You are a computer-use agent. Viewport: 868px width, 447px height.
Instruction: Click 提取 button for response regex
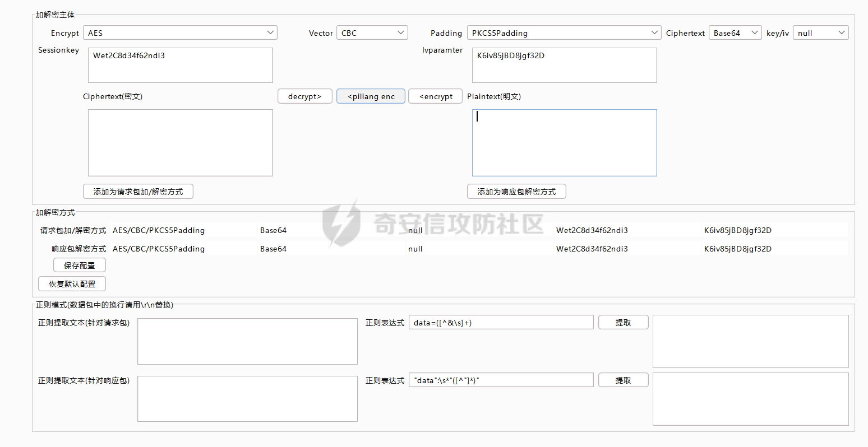coord(623,380)
